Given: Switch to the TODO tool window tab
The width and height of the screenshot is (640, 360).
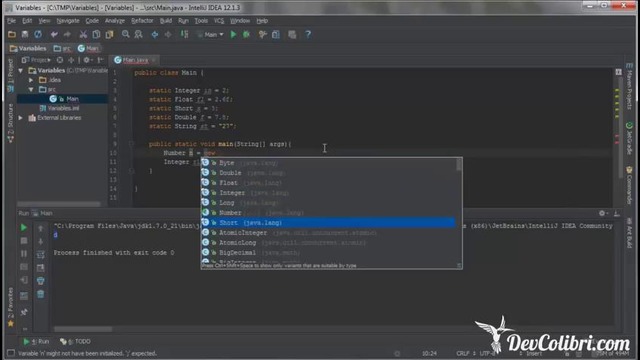Looking at the screenshot, I should pos(76,342).
